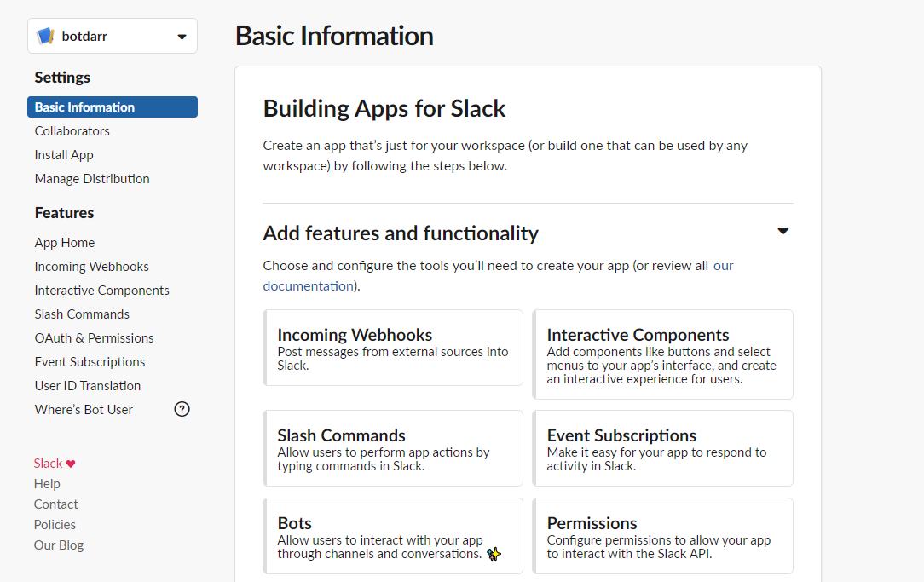Click the heart icon beside Slack
Image resolution: width=924 pixels, height=582 pixels.
(x=71, y=464)
